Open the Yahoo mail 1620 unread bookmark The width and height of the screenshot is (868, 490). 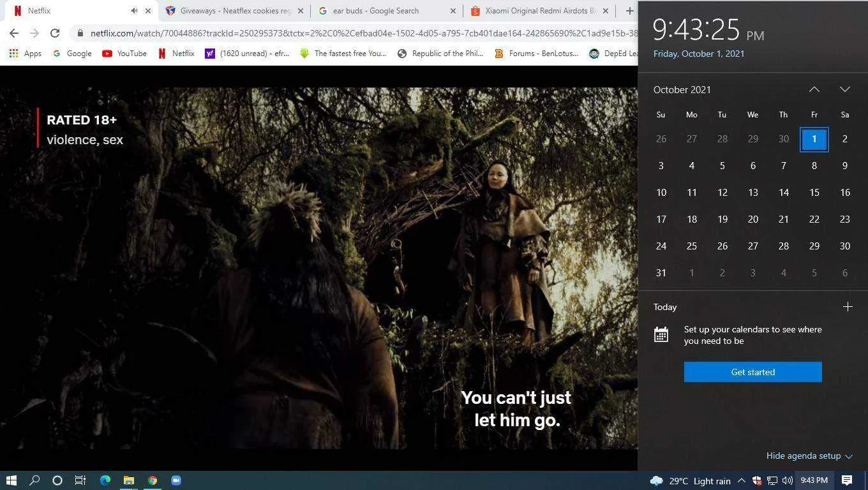(x=247, y=54)
